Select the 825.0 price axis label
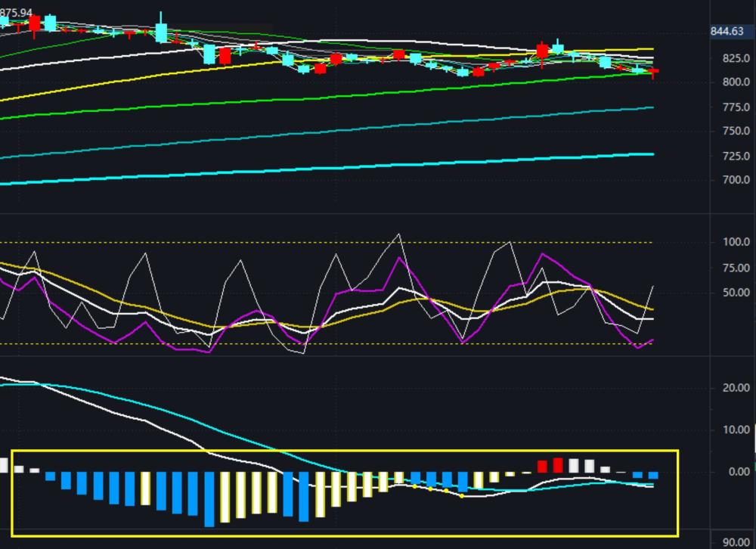The height and width of the screenshot is (549, 756). click(736, 58)
